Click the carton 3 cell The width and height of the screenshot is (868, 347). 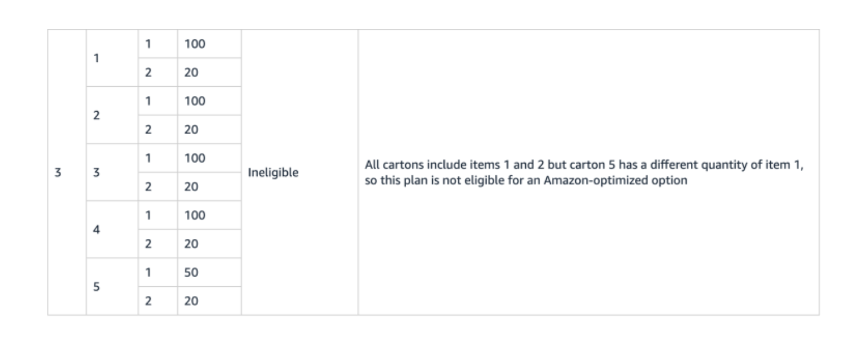pyautogui.click(x=98, y=172)
